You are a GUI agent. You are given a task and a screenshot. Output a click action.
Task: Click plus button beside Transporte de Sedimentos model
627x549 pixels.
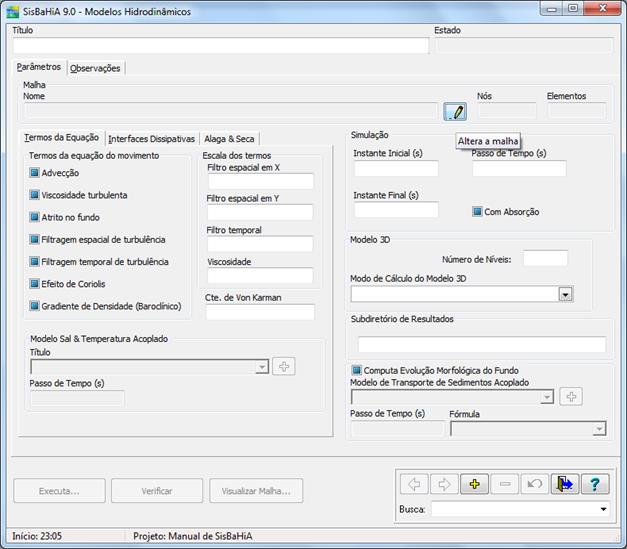571,396
